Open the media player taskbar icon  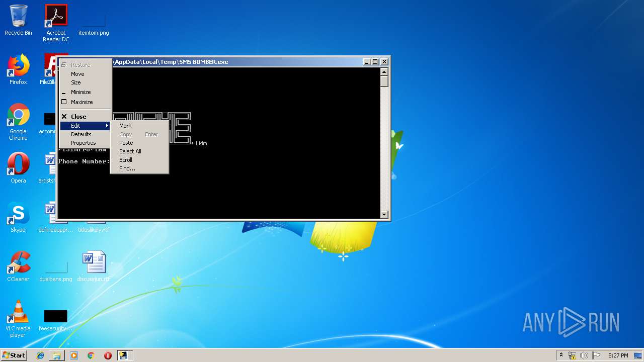[74, 355]
